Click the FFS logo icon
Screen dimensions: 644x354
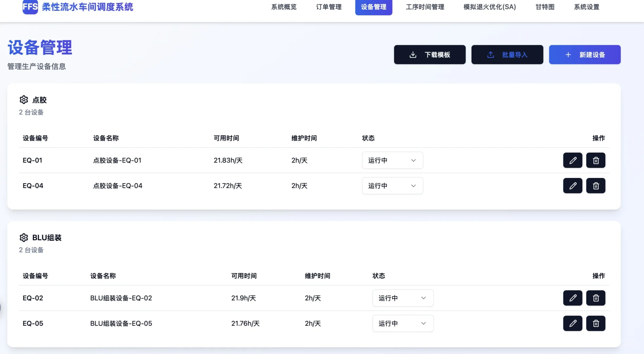coord(30,7)
